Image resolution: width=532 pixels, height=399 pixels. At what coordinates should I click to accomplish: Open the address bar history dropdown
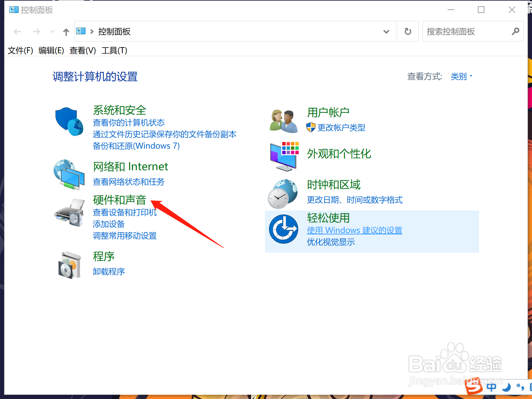(x=386, y=31)
